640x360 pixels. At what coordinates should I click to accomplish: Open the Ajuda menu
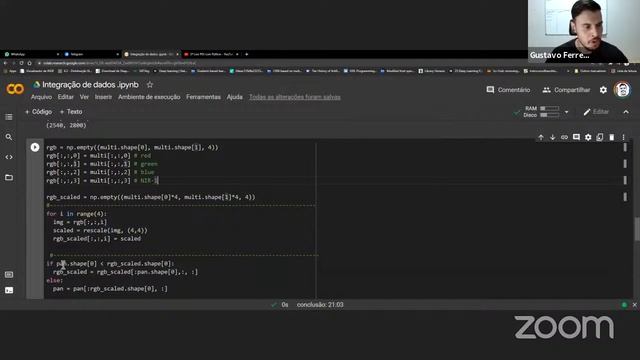(x=235, y=97)
